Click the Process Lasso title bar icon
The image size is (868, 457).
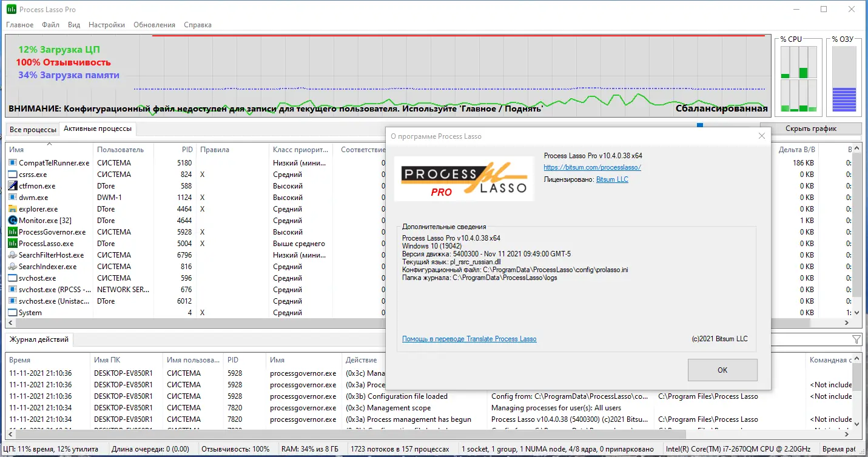click(12, 10)
